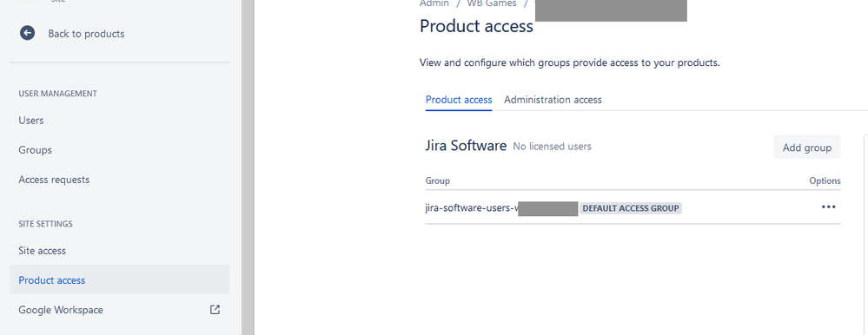Viewport: 868px width, 335px height.
Task: Click the Options column header
Action: pos(825,181)
